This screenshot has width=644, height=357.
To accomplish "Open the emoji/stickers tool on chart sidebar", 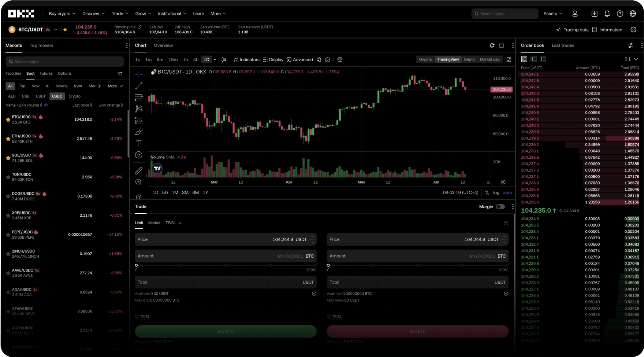I will 138,155.
